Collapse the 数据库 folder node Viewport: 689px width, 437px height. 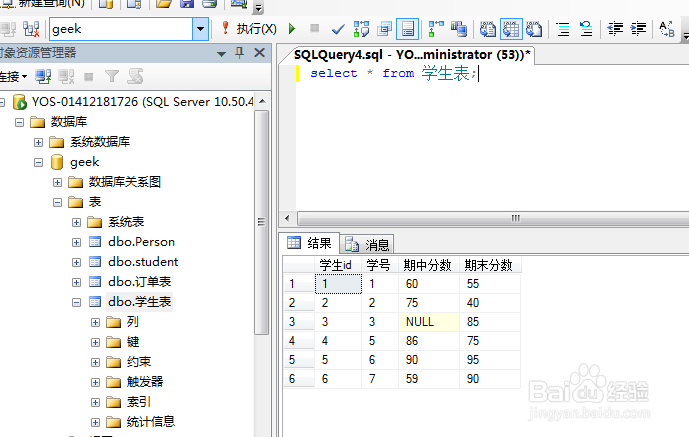[x=19, y=122]
